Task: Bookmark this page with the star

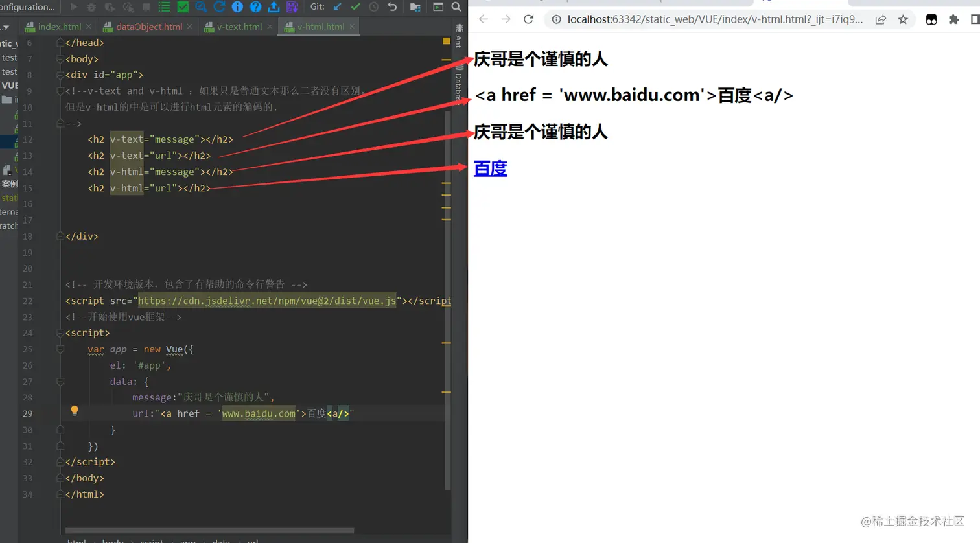Action: [x=903, y=19]
